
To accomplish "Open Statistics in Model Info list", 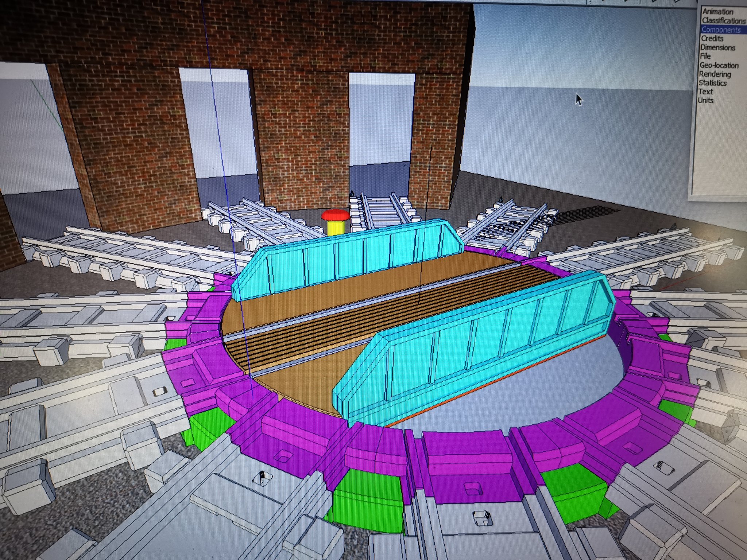I will click(x=713, y=83).
